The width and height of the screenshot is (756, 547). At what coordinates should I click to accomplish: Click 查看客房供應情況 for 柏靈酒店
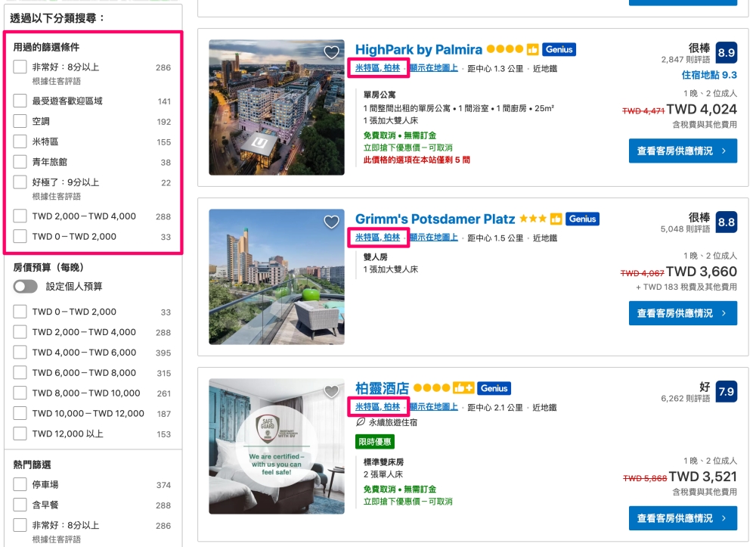[x=683, y=518]
